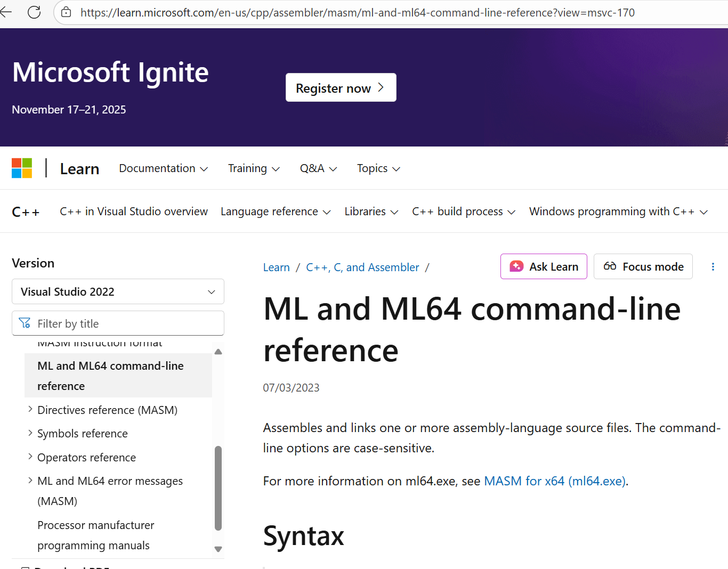Open the more actions three-dot menu
This screenshot has height=569, width=728.
point(713,267)
